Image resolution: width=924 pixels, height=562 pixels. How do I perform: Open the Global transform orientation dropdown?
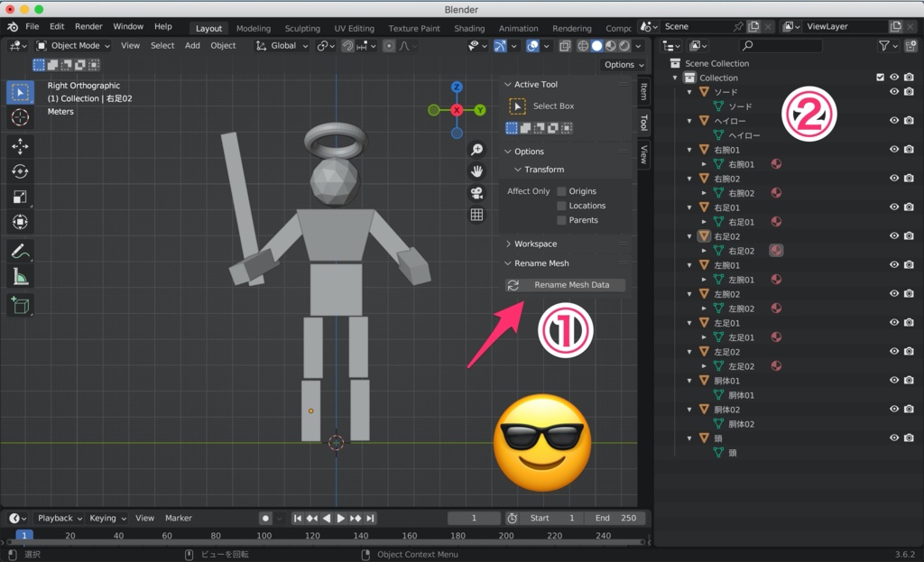(282, 46)
